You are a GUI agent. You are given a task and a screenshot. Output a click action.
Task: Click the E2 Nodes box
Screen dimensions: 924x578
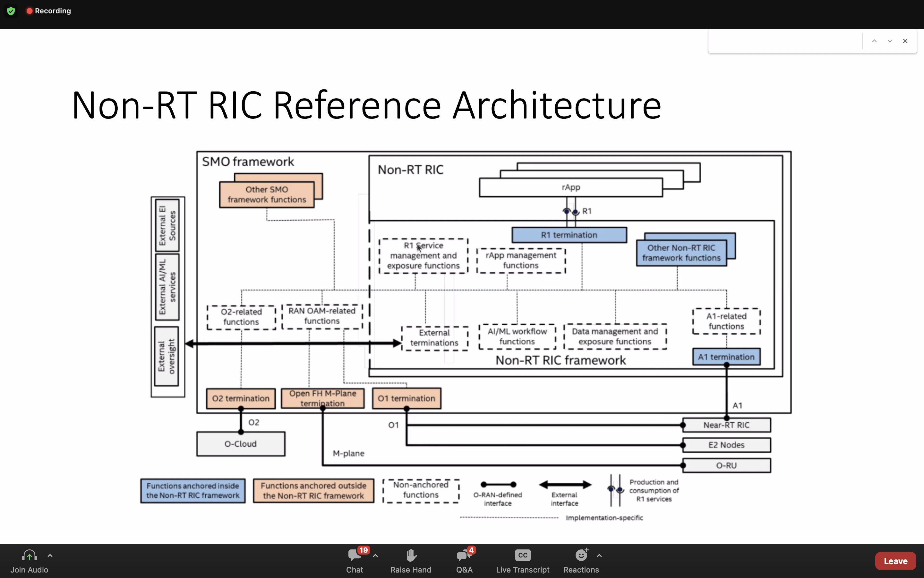click(726, 445)
